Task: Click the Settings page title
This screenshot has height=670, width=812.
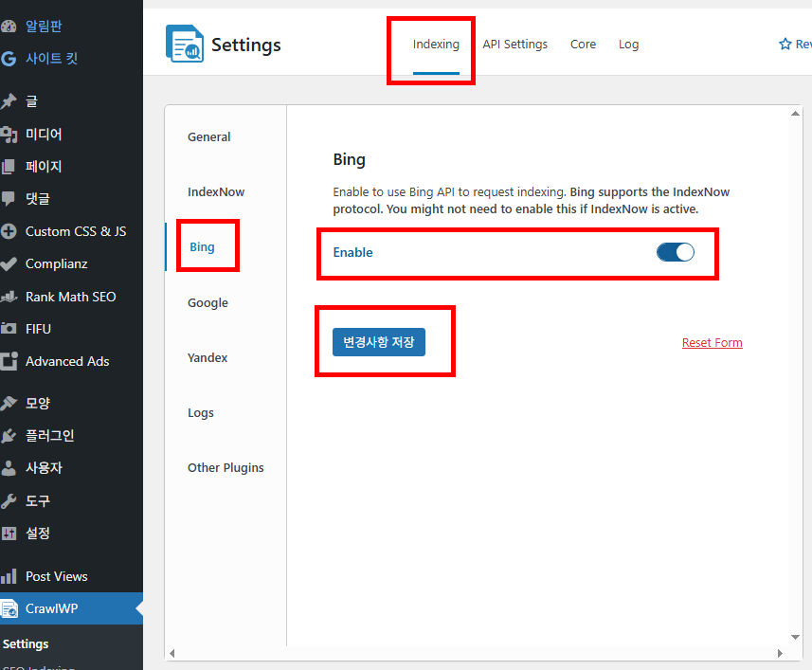Action: tap(246, 45)
